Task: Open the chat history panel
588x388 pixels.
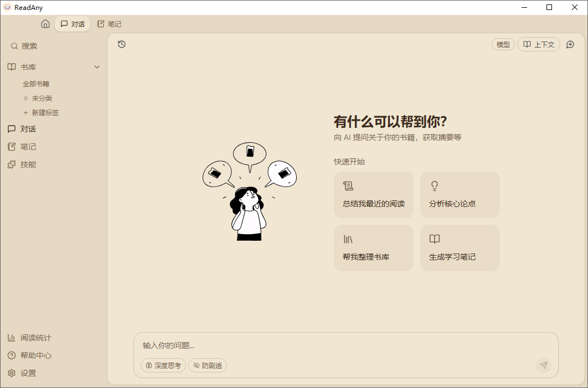Action: click(x=121, y=44)
